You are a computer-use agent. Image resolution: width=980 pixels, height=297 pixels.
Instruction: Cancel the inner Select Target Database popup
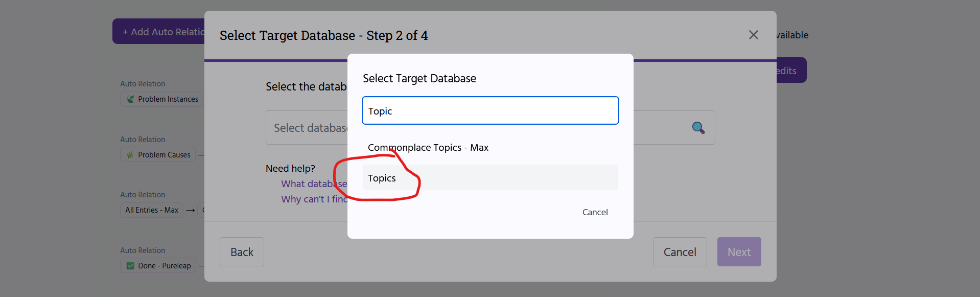[x=595, y=212]
